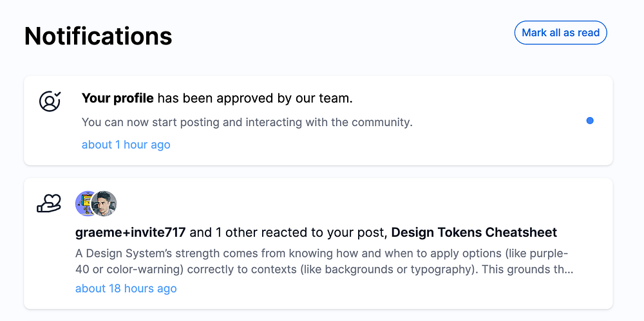
Task: Click the blue unread indicator dot
Action: coord(590,120)
